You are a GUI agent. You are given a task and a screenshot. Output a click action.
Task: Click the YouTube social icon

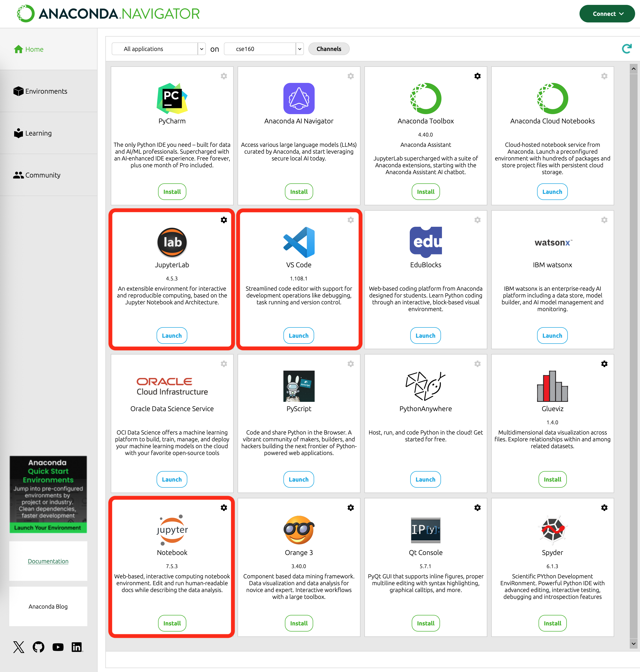coord(58,647)
